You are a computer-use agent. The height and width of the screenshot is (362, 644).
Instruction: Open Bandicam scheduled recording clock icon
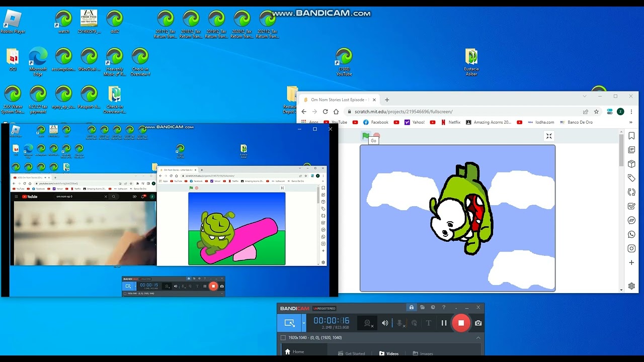pyautogui.click(x=433, y=307)
